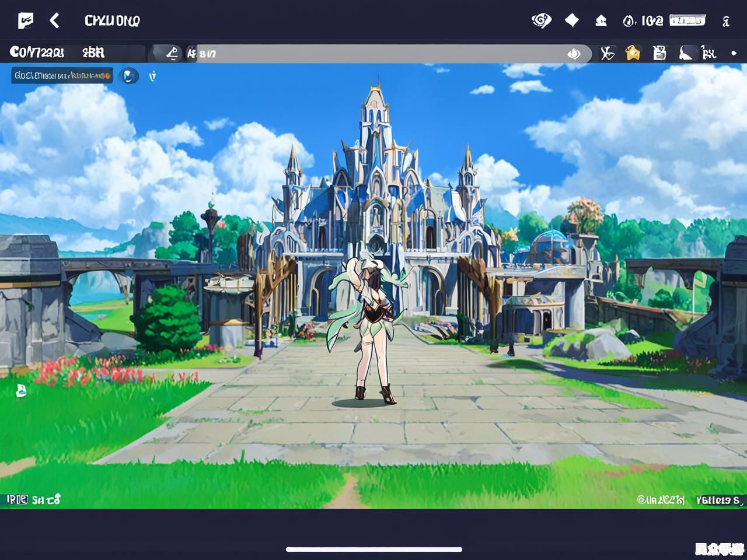Open the overflow dot at toolbar's right end

[734, 54]
